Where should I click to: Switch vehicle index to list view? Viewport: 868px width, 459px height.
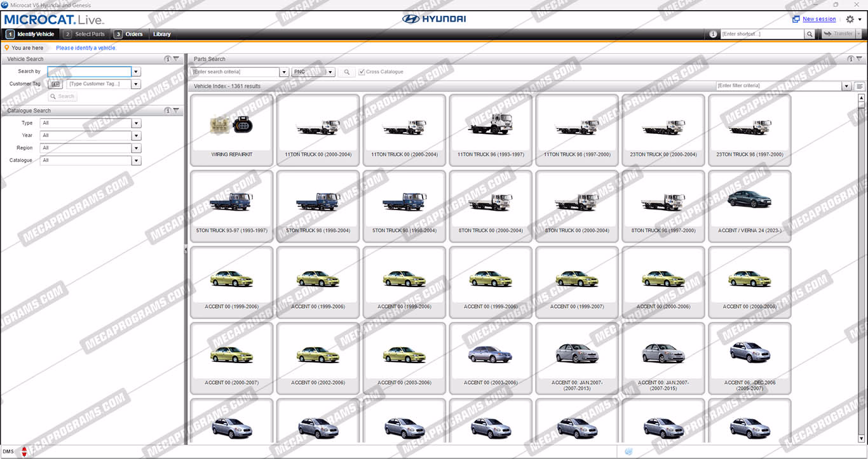[860, 86]
